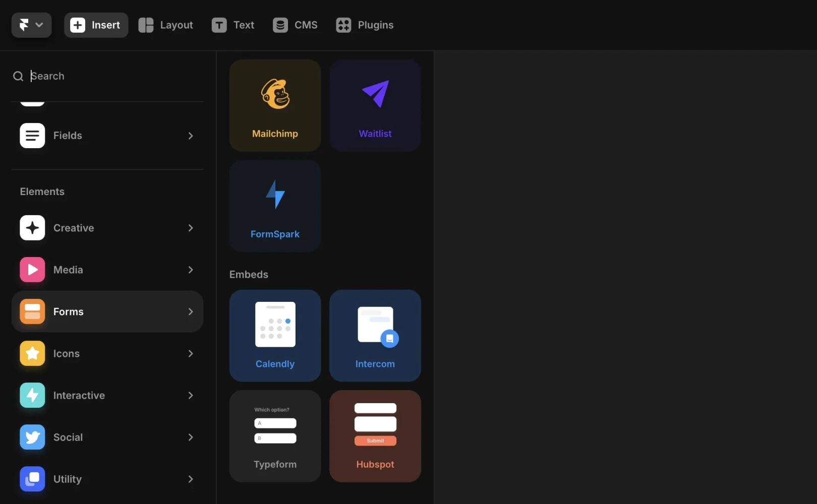Click the Social Twitter bird icon
The height and width of the screenshot is (504, 817).
pos(32,437)
